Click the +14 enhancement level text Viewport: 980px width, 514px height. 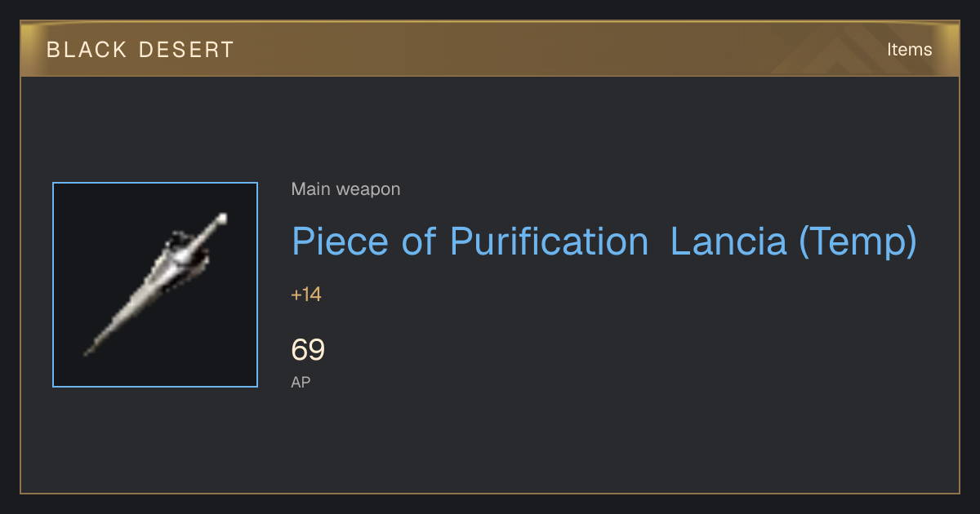coord(306,295)
